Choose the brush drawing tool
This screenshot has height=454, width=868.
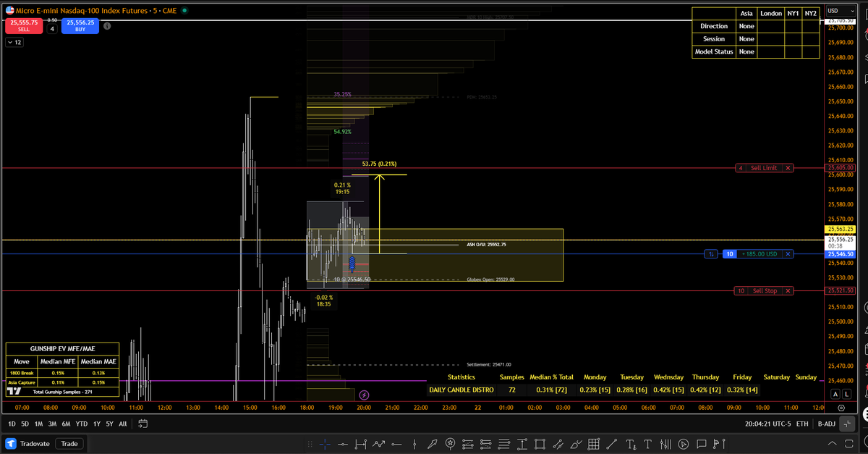tap(576, 444)
